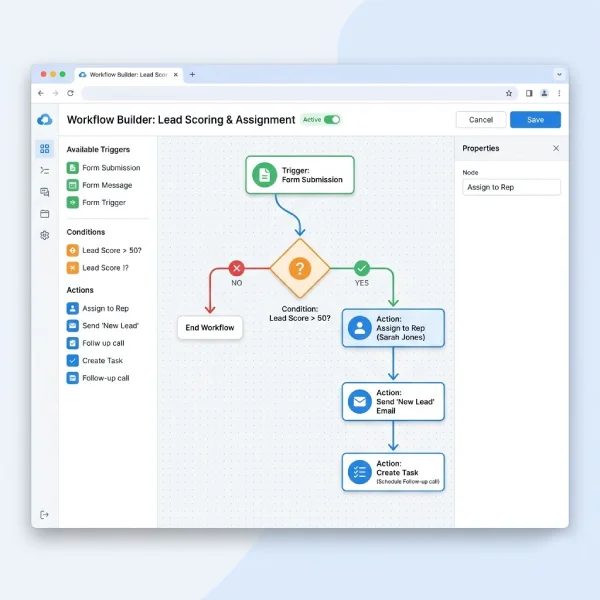600x600 pixels.
Task: Choose the Follw up call action icon
Action: 73,343
